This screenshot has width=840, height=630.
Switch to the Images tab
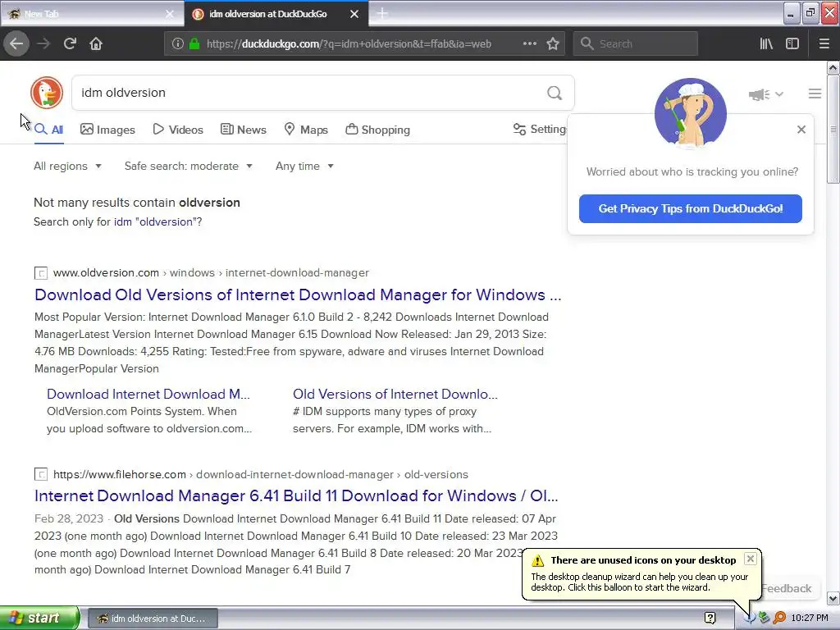tap(107, 130)
